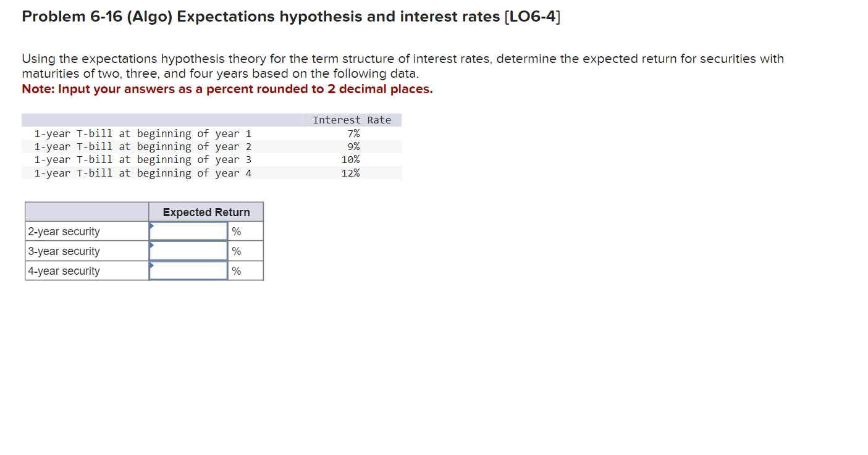Click the 7% interest rate value
The height and width of the screenshot is (455, 868).
tap(354, 133)
